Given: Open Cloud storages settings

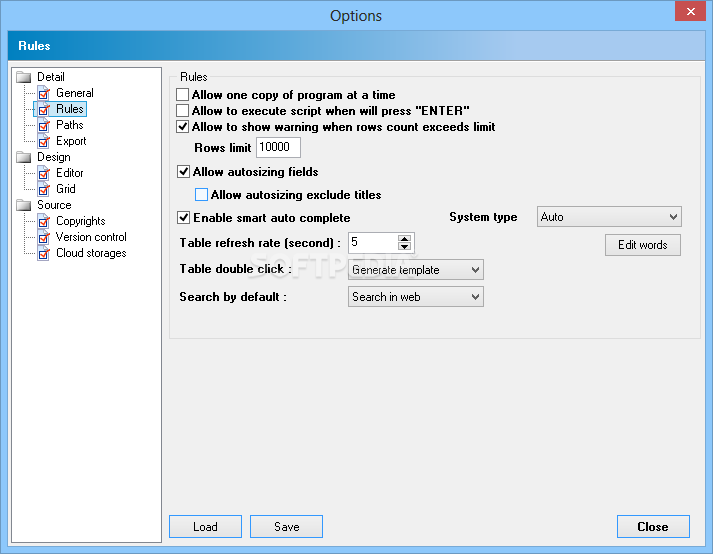Looking at the screenshot, I should [x=91, y=253].
